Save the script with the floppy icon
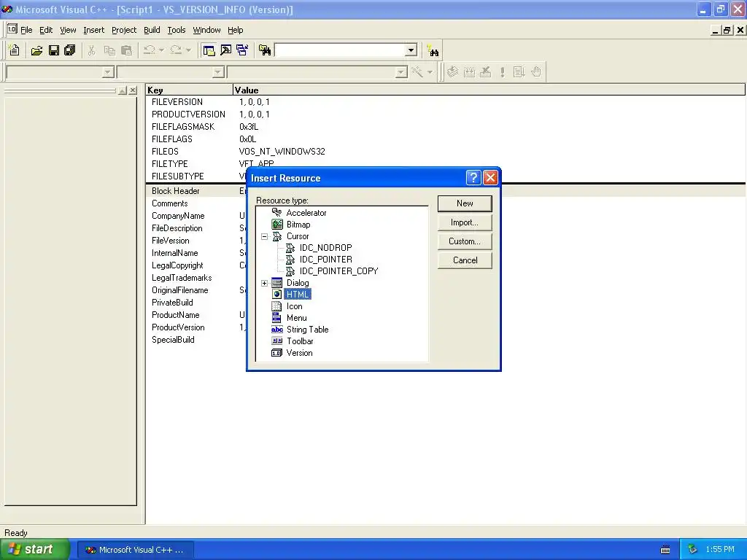This screenshot has height=560, width=747. [54, 50]
